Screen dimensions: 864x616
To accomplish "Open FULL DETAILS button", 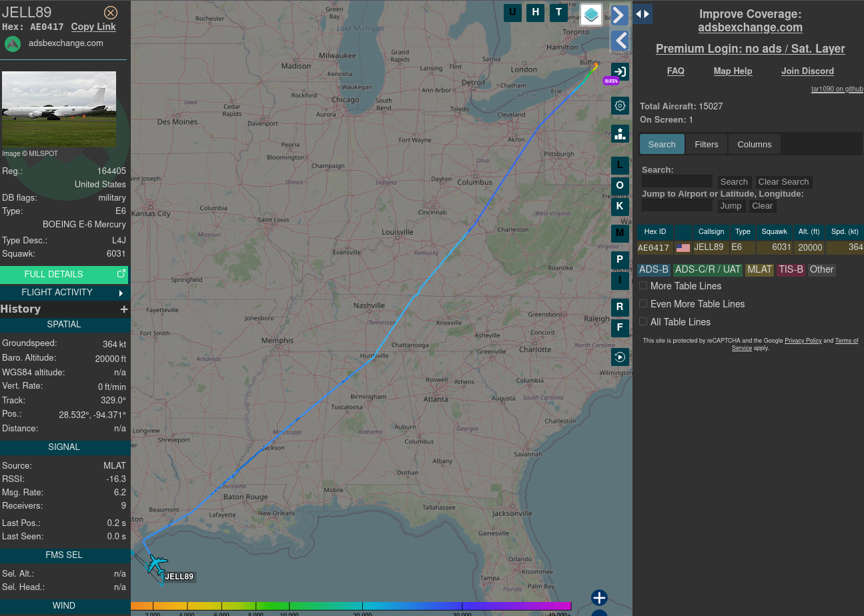I will tap(64, 274).
